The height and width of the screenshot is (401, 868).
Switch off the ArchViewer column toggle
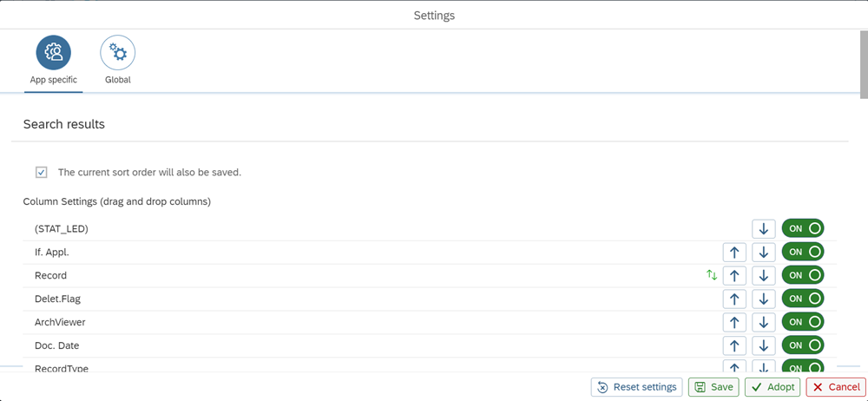(x=803, y=322)
